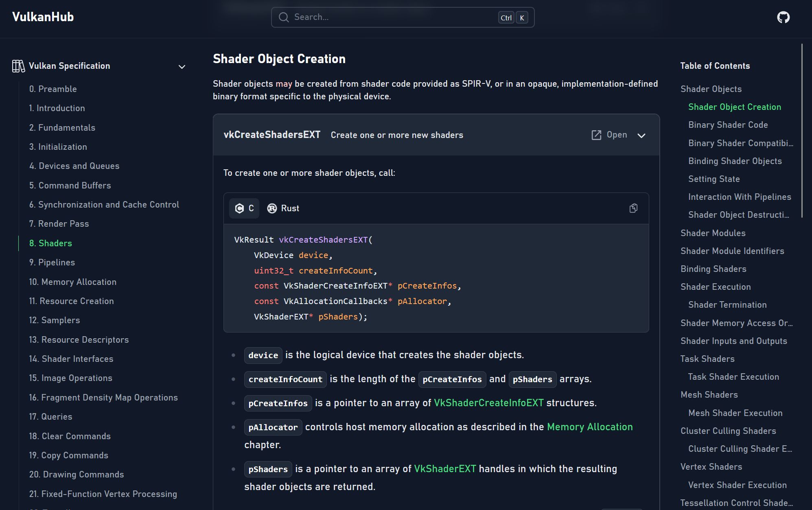This screenshot has height=510, width=812.
Task: Open chapter 10. Memory Allocation in sidebar
Action: [x=73, y=282]
